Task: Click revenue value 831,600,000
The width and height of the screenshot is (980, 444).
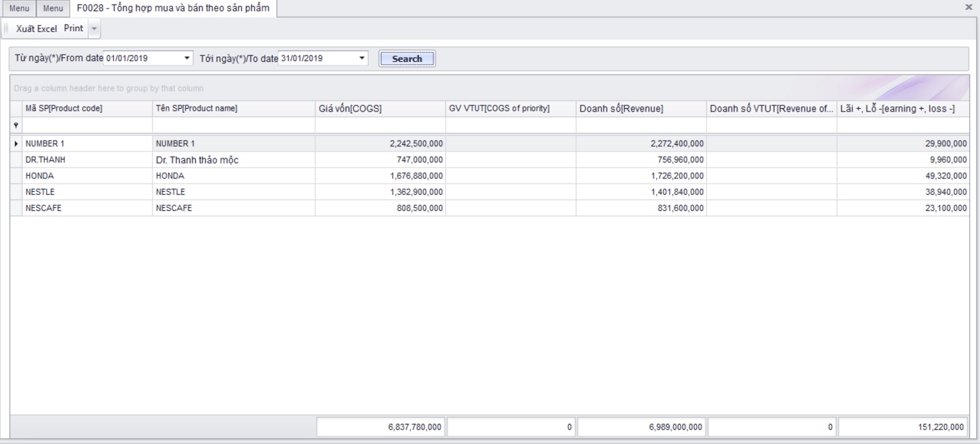Action: pos(680,208)
